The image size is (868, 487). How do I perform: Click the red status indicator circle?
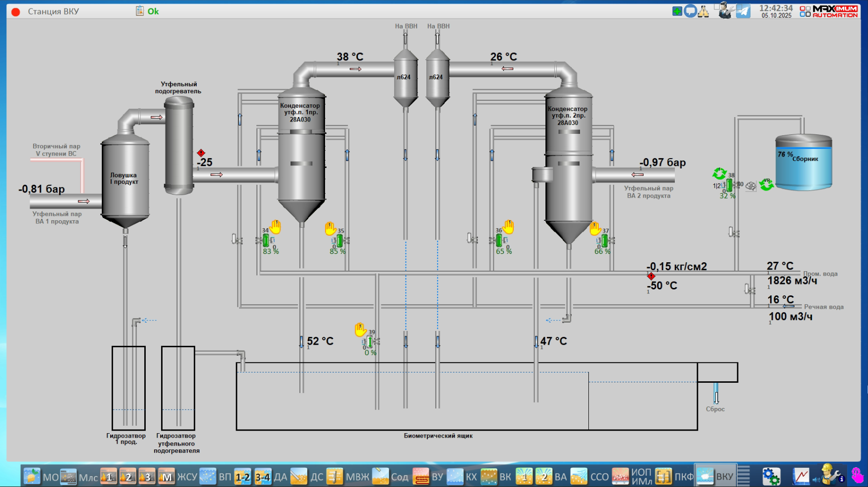pos(16,12)
